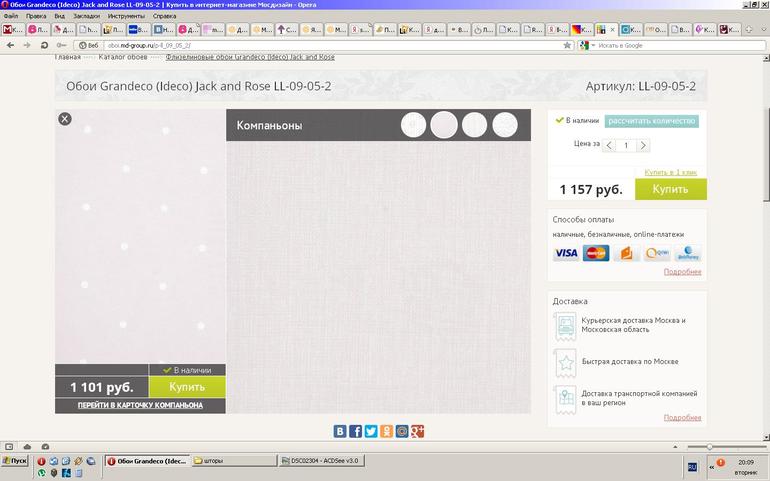Click рассчитать количество button
The image size is (770, 481).
pos(652,121)
